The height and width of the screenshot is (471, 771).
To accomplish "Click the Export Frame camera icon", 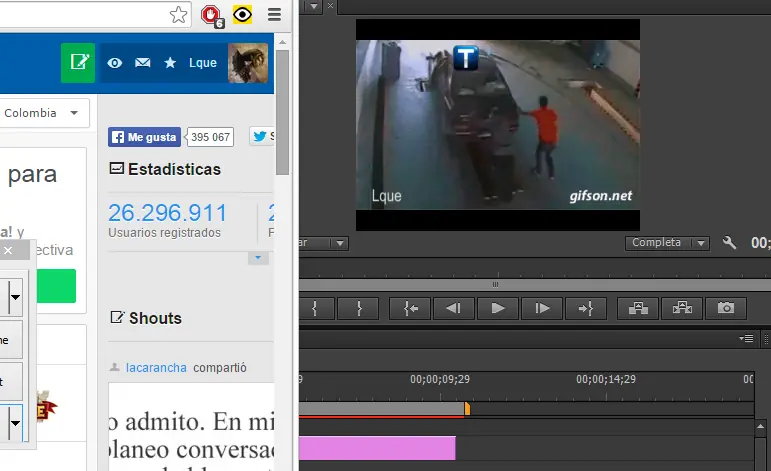I will pyautogui.click(x=727, y=309).
